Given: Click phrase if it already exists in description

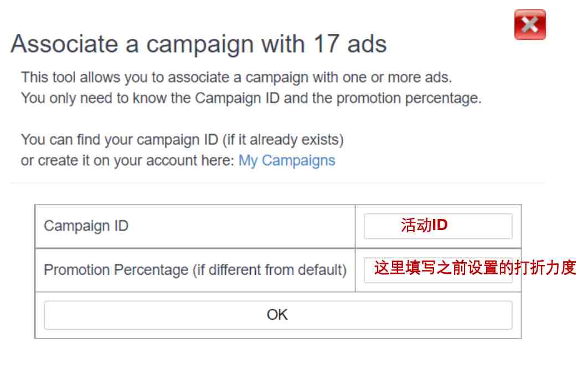Looking at the screenshot, I should [283, 140].
